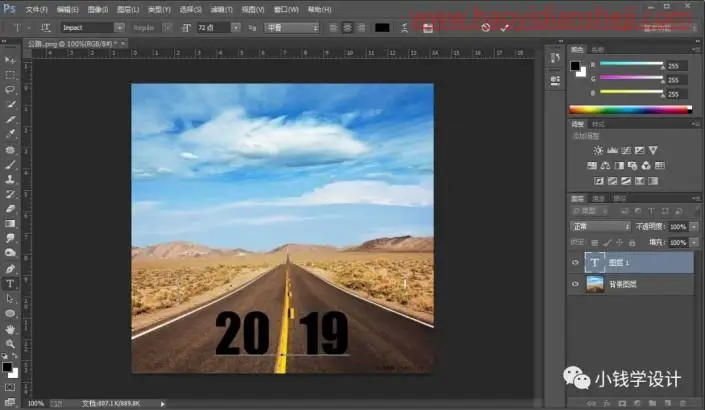Select the Move tool
The height and width of the screenshot is (410, 705).
10,60
